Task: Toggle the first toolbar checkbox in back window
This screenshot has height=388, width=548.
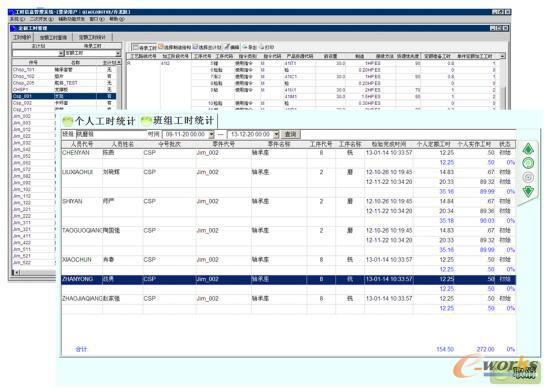Action: pos(136,47)
